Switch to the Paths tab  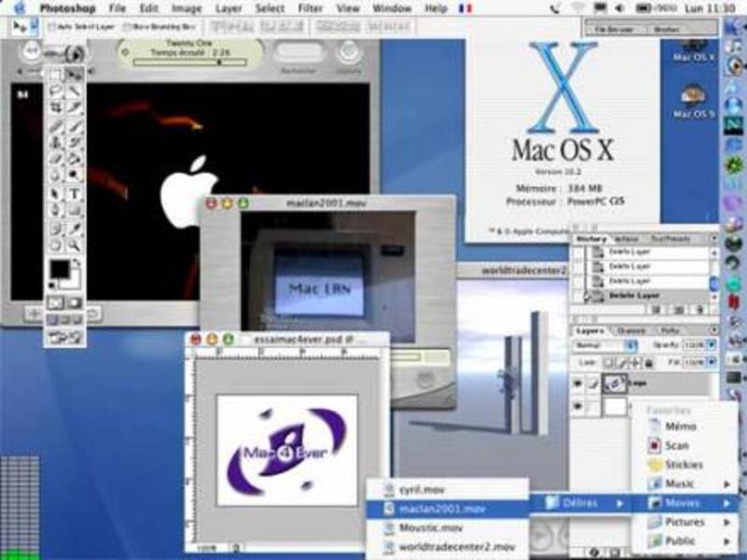(669, 330)
